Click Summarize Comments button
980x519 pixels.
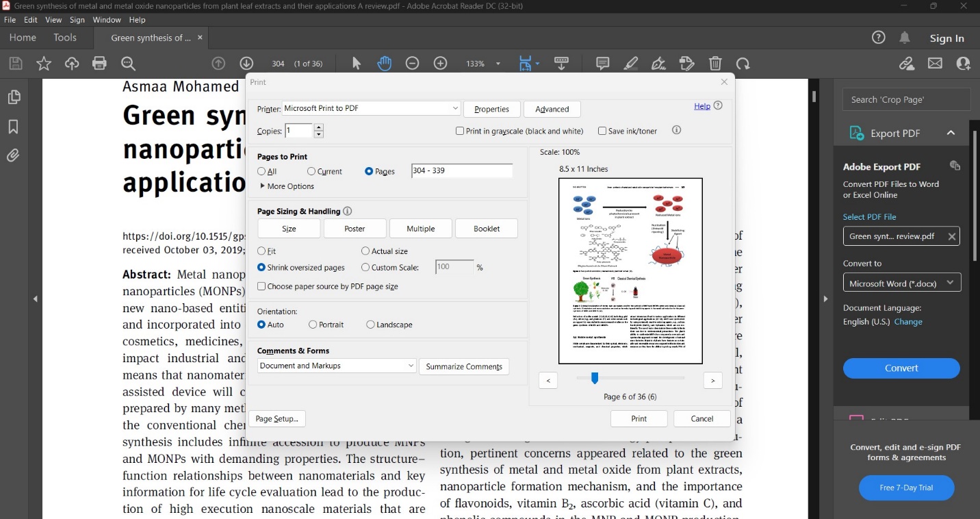coord(464,366)
